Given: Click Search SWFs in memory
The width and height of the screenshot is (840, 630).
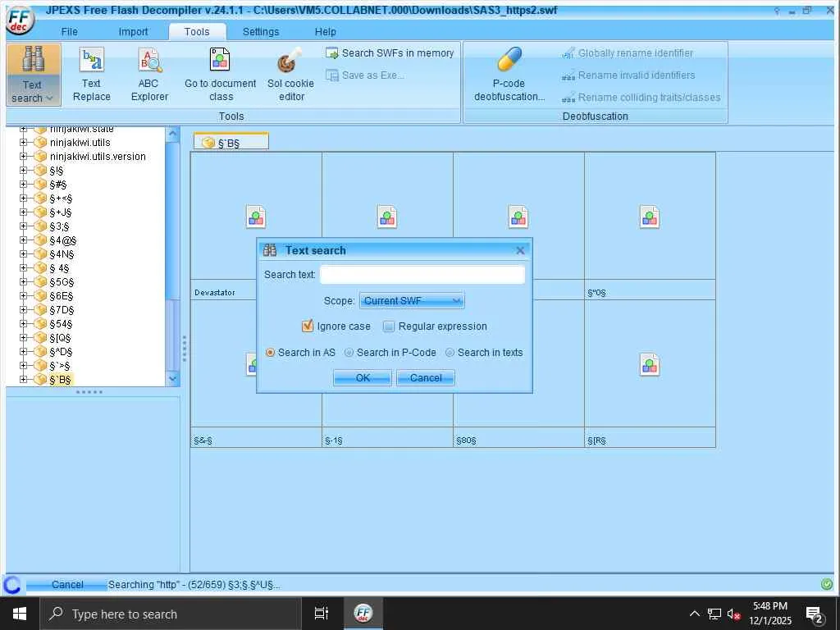Looking at the screenshot, I should [x=390, y=53].
